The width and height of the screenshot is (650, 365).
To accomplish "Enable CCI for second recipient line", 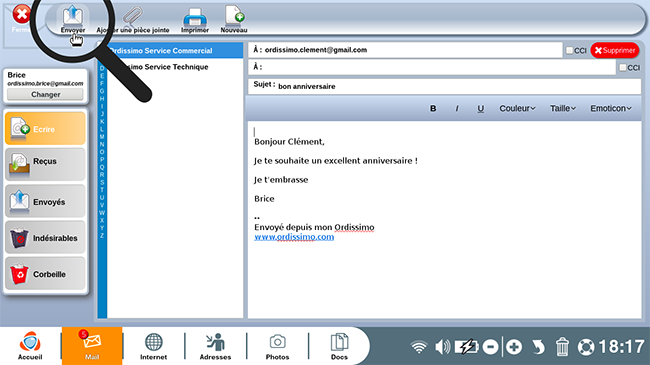I will click(623, 67).
